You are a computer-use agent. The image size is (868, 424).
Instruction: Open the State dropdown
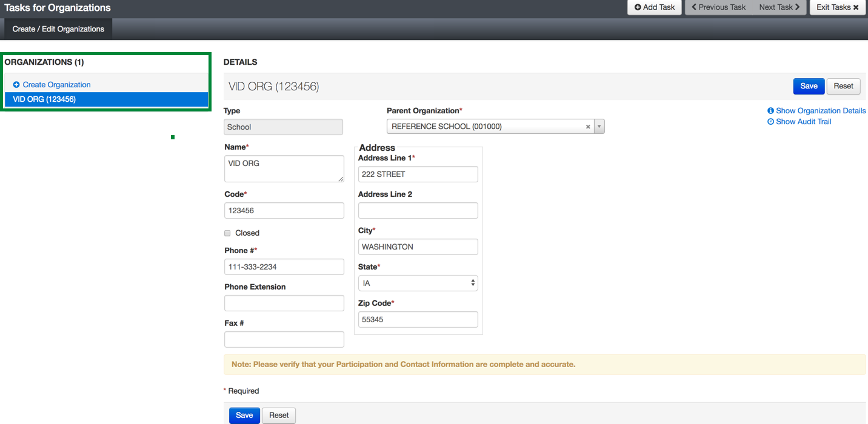coord(418,283)
